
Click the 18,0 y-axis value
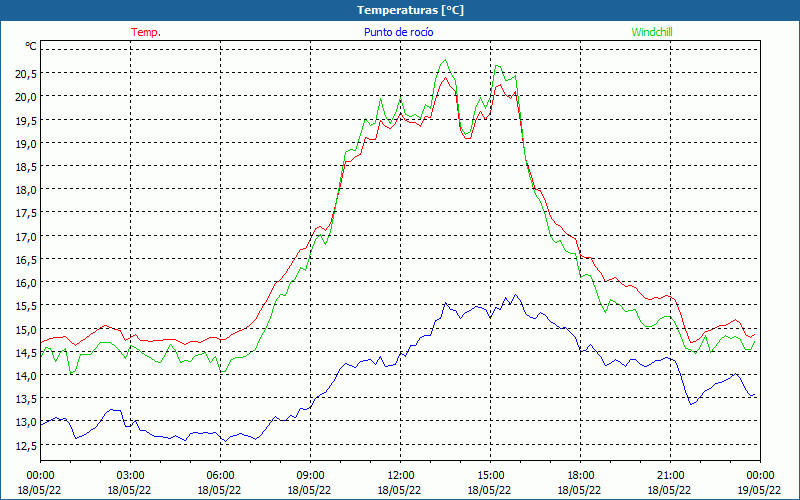(26, 190)
